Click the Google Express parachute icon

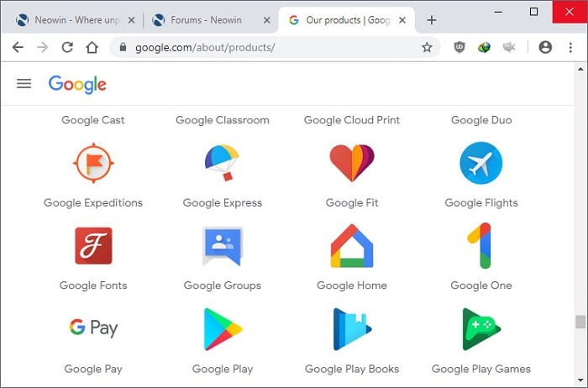tap(223, 163)
